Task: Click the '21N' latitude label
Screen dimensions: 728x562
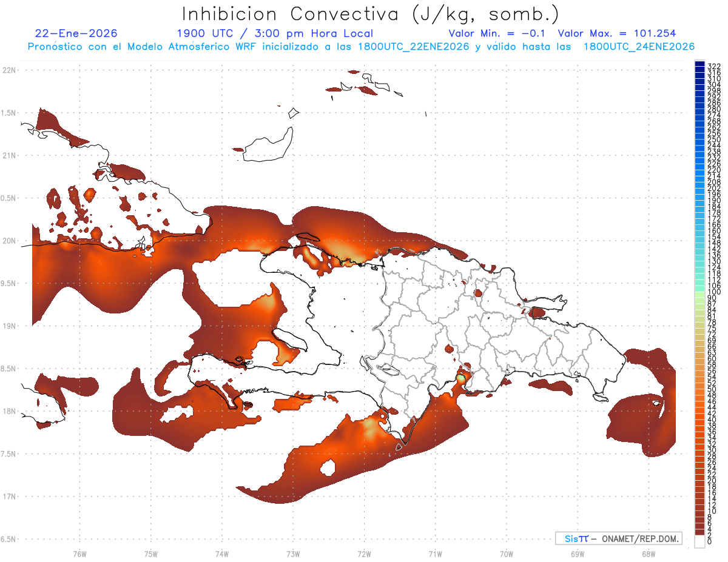Action: pyautogui.click(x=8, y=155)
